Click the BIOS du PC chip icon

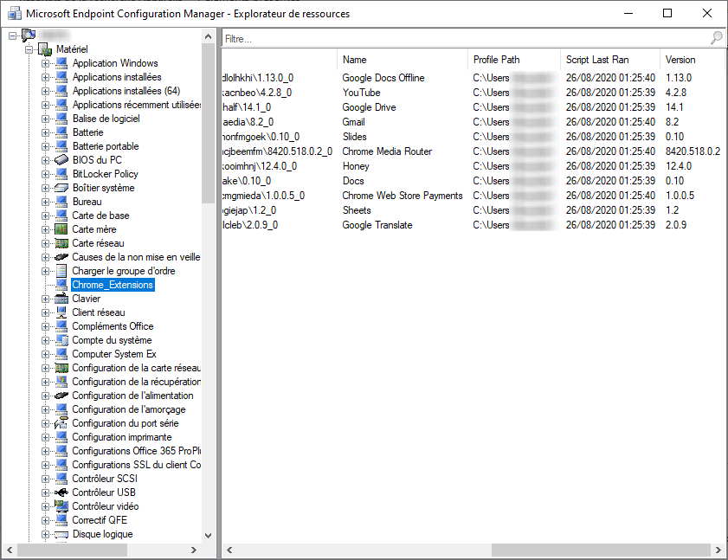(x=61, y=160)
